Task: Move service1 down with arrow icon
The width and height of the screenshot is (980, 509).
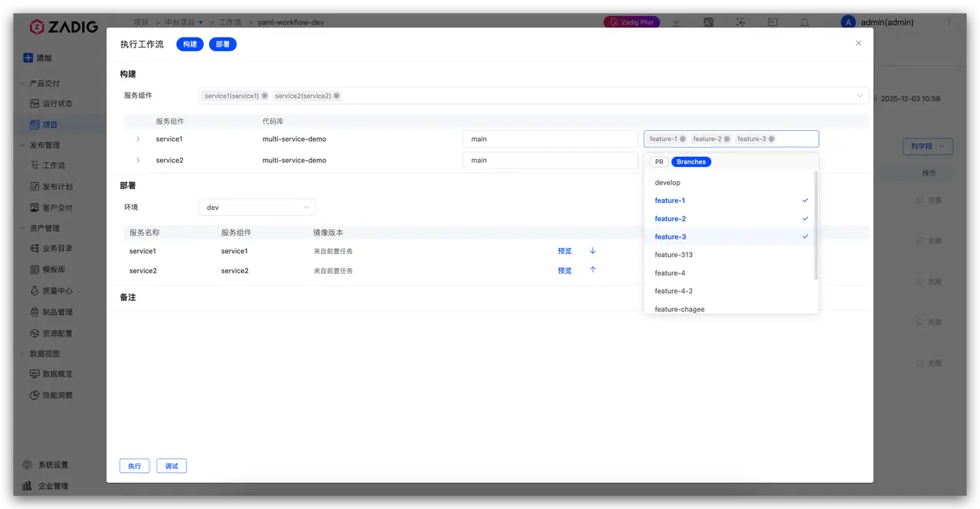Action: [x=593, y=251]
